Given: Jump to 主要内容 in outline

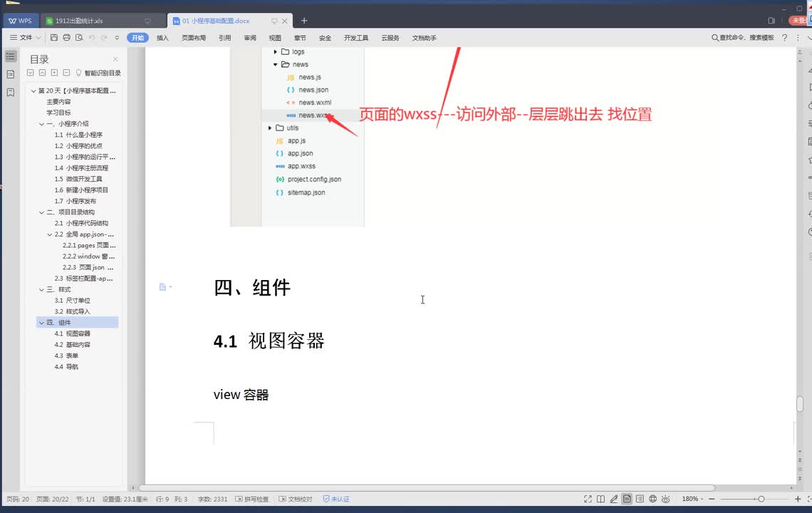Looking at the screenshot, I should pyautogui.click(x=58, y=102).
